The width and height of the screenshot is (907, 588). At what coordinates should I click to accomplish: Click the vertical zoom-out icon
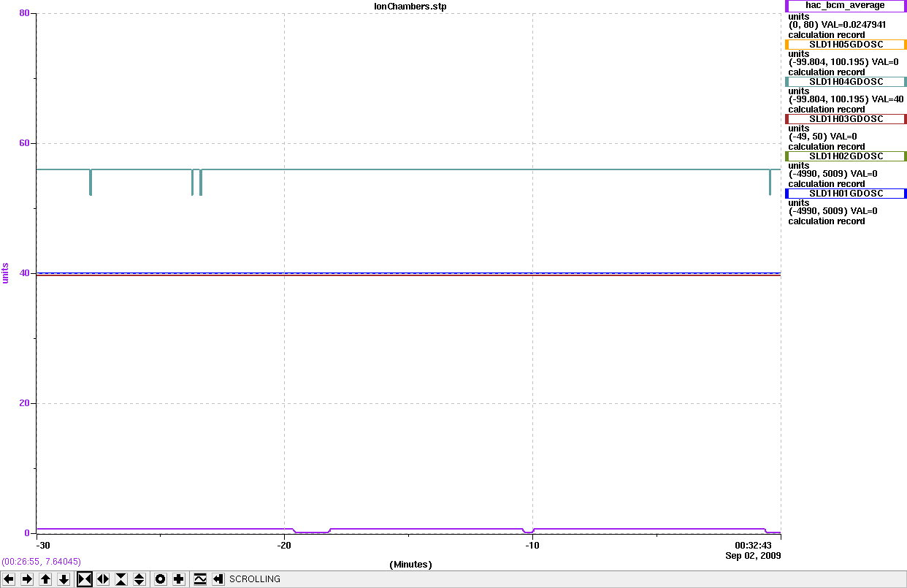pos(139,579)
